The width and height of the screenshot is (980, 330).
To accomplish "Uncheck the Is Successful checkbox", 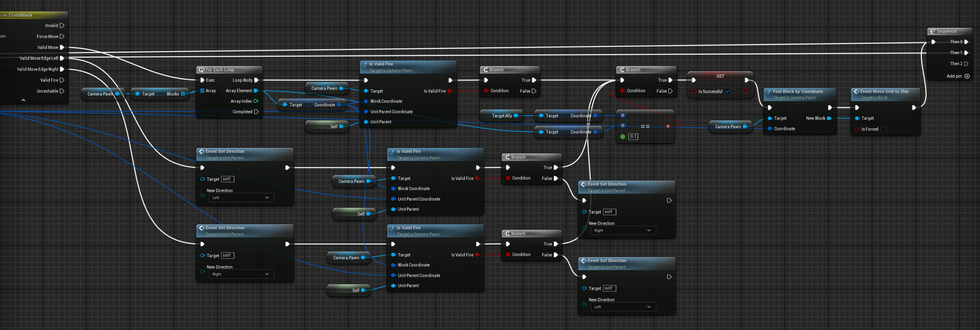I will (727, 91).
